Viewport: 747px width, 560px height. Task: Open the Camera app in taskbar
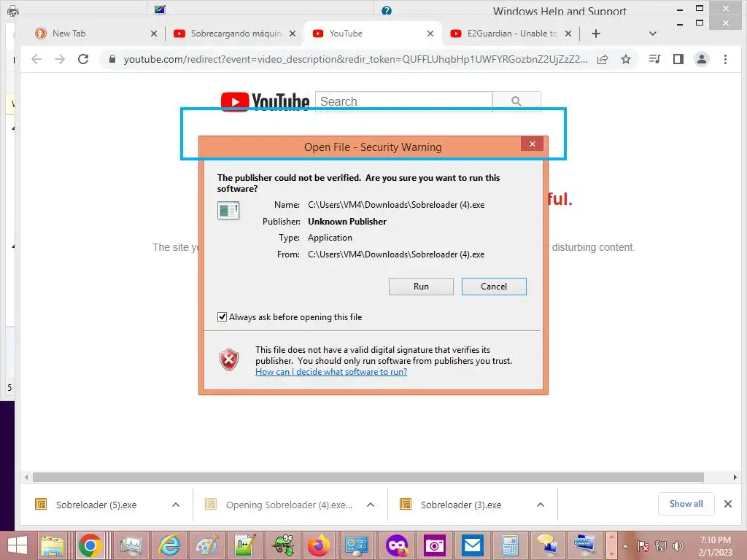tap(434, 545)
